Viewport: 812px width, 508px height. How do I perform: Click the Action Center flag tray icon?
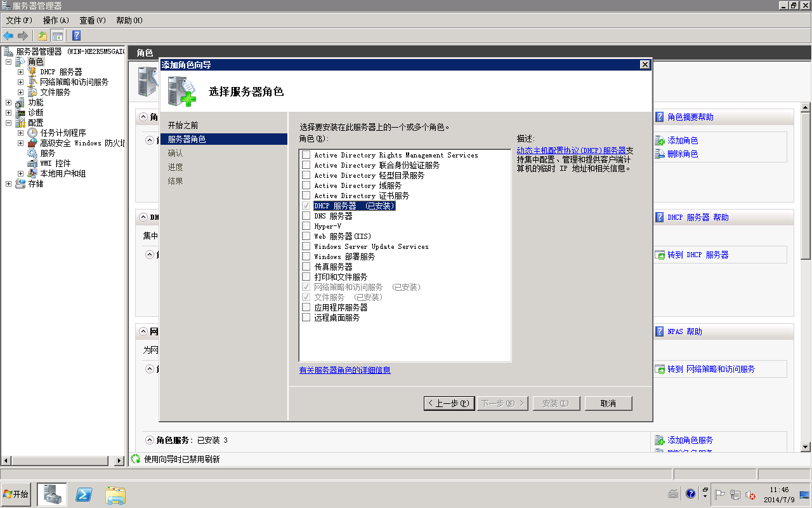click(720, 495)
